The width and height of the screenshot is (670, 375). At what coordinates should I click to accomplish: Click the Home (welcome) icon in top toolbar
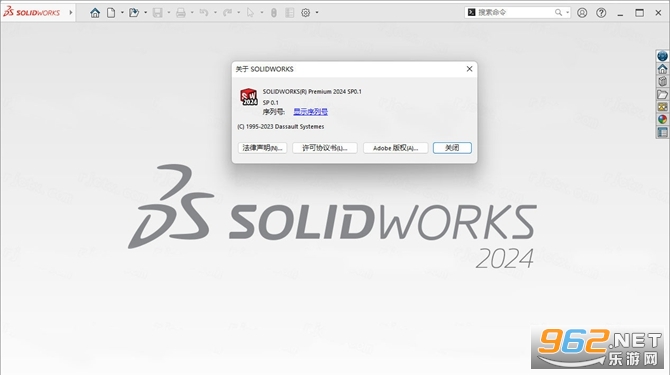95,13
